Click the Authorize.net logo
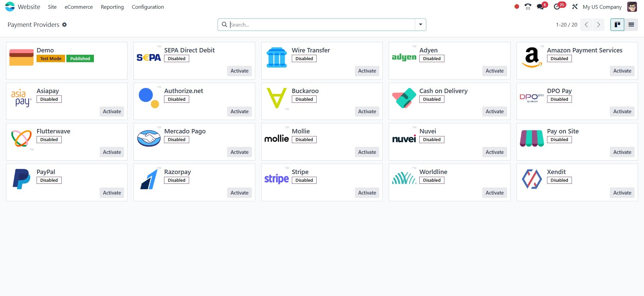Screen dimensions: 644x296 tap(149, 98)
